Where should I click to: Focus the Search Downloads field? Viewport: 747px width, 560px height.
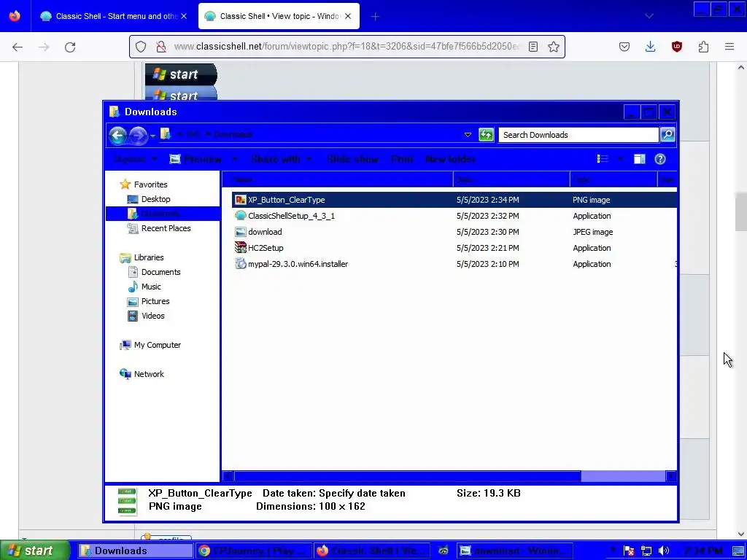(x=578, y=135)
